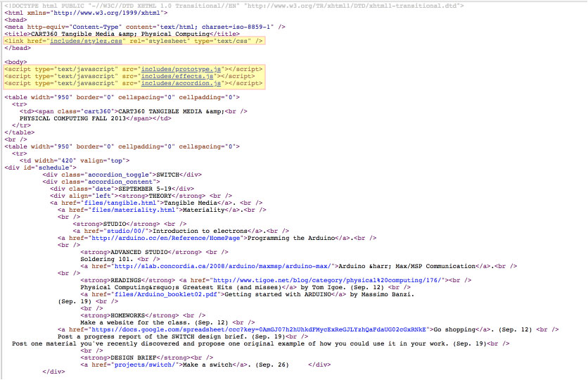This screenshot has height=380, width=588.
Task: Click the closing head tag
Action: pyautogui.click(x=18, y=48)
